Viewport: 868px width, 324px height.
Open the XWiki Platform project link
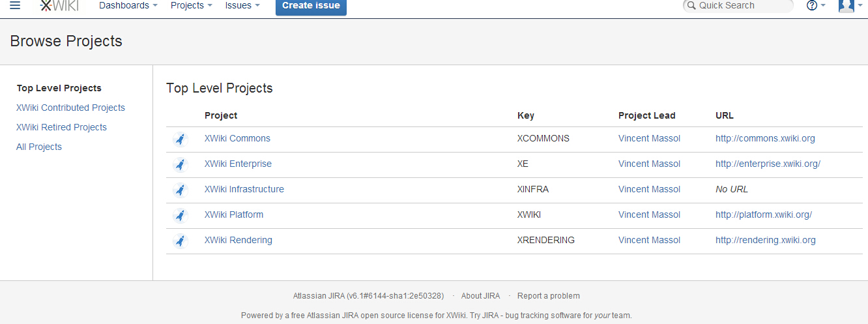coord(234,214)
